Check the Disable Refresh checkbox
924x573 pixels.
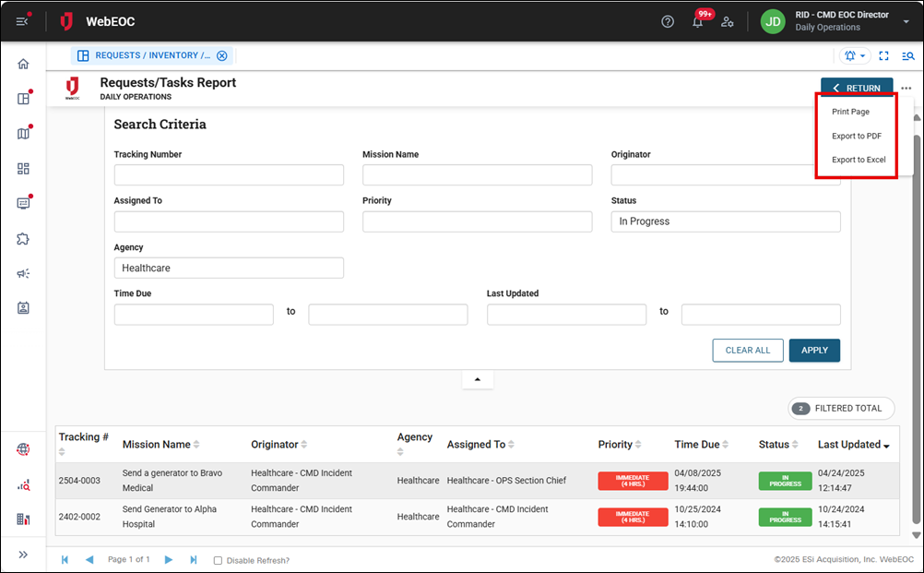218,559
